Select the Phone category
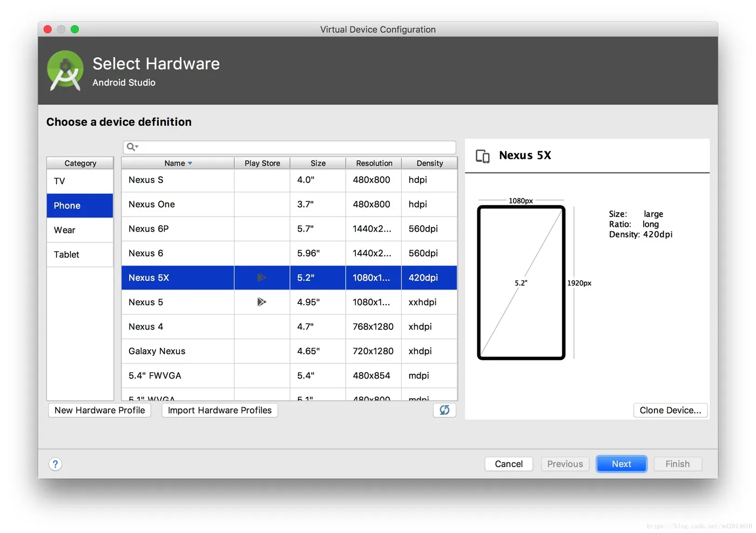Screen dimensions: 756x533 [80, 206]
